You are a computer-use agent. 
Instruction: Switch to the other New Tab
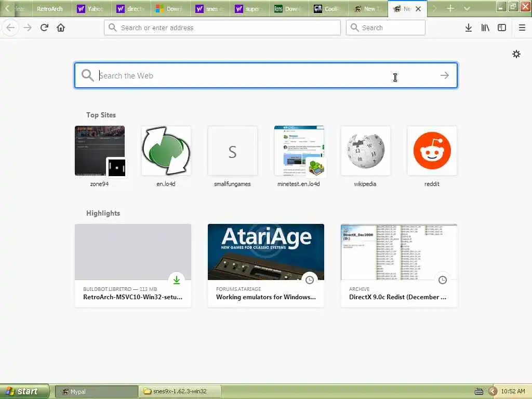click(367, 9)
